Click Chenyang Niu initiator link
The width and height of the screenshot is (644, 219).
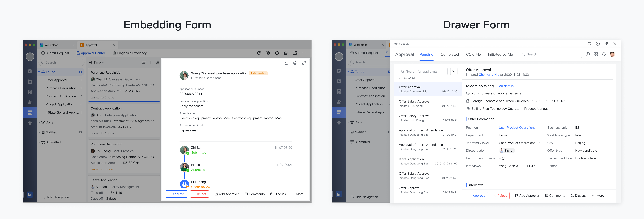(x=489, y=75)
